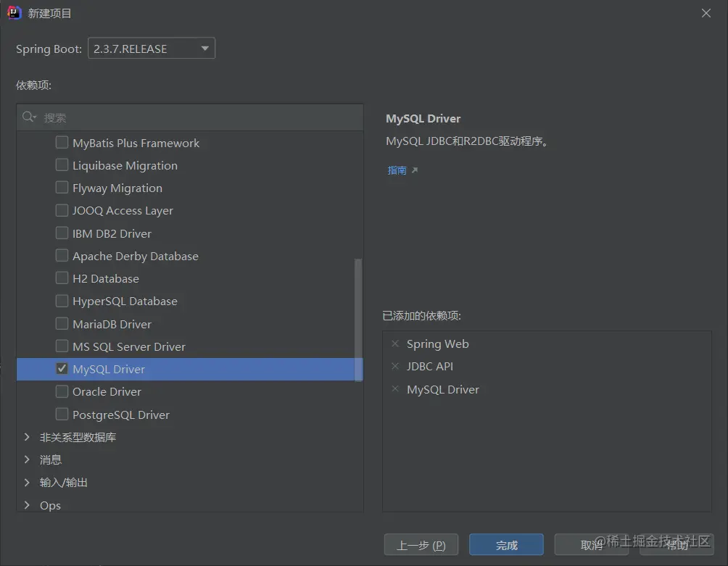
Task: Select MySQL Driver in added dependencies list
Action: coord(443,389)
